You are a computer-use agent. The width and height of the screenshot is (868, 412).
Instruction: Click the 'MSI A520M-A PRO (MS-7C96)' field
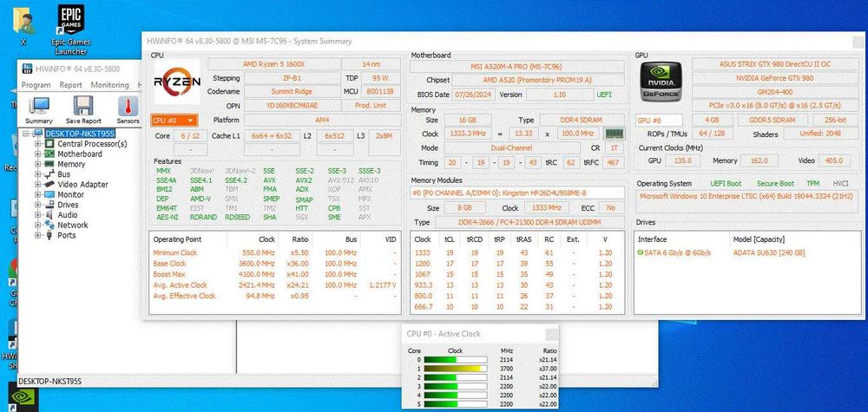(x=517, y=67)
